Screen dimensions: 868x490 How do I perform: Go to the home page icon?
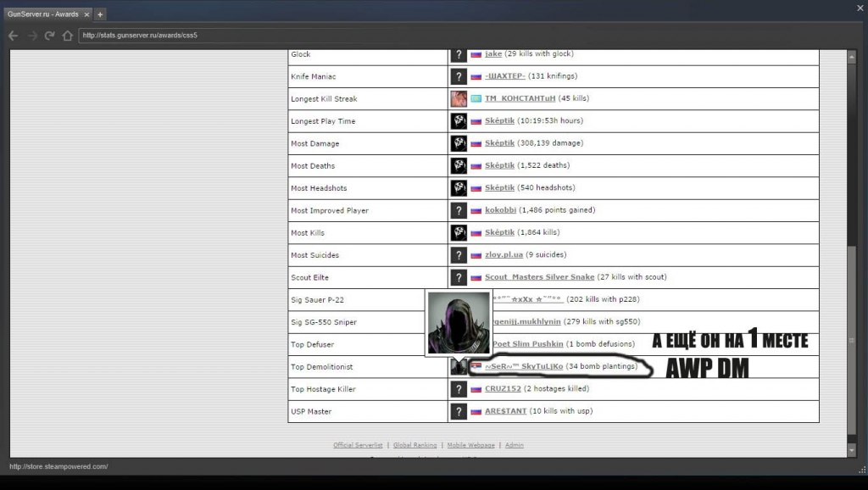(x=68, y=36)
